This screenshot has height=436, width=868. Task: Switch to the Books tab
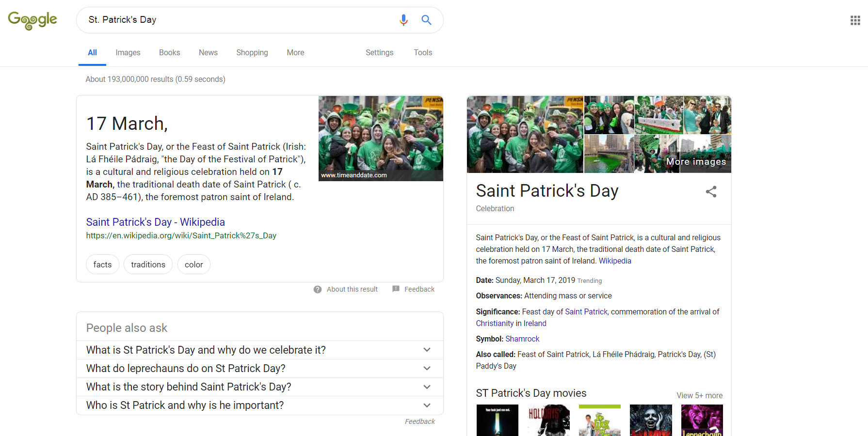coord(169,53)
